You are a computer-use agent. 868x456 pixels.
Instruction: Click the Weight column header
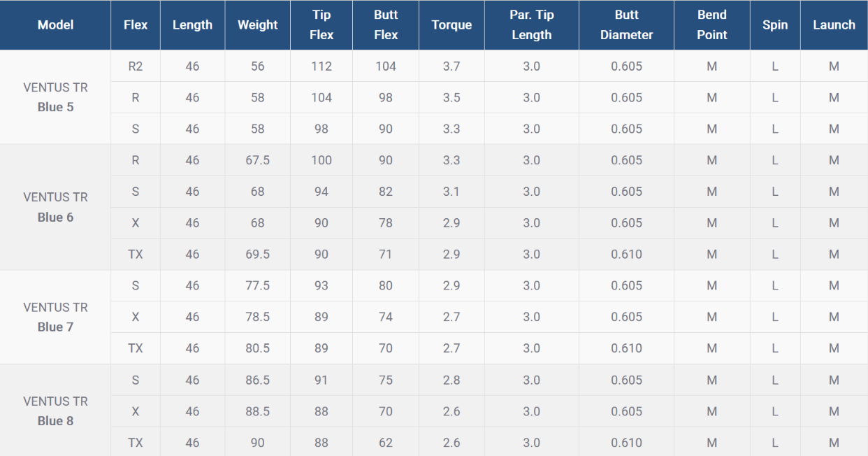pyautogui.click(x=258, y=25)
